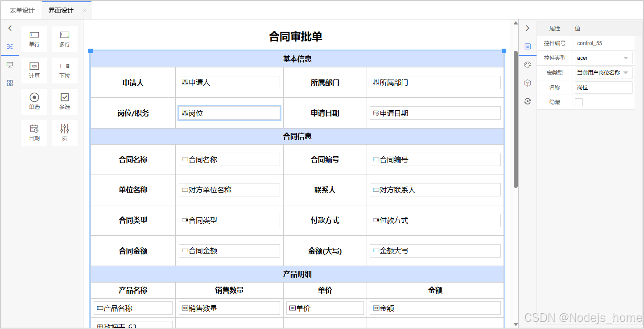644x329 pixels.
Task: Click the refresh icon in right sidebar
Action: pyautogui.click(x=528, y=101)
